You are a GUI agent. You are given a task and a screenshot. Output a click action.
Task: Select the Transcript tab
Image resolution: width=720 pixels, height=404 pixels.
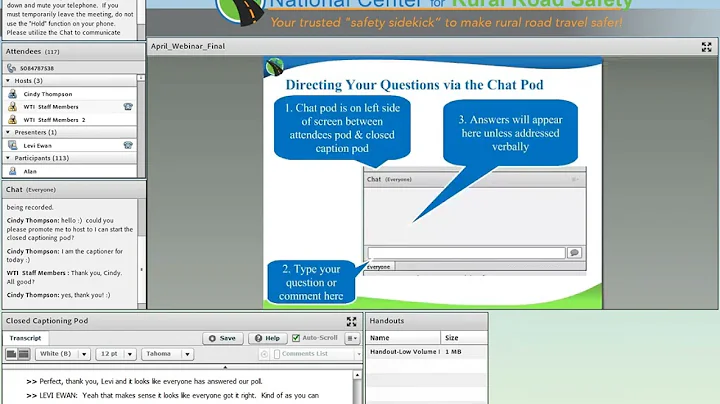25,338
